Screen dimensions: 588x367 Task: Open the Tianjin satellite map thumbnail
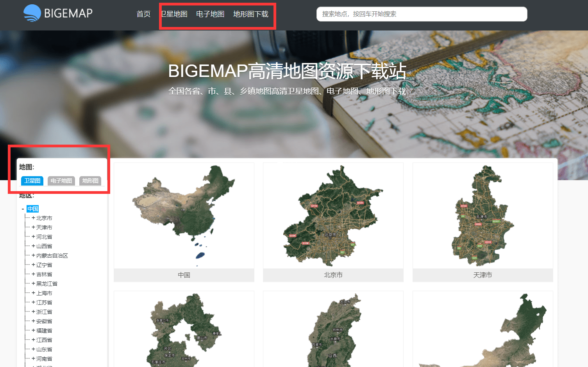(x=483, y=216)
